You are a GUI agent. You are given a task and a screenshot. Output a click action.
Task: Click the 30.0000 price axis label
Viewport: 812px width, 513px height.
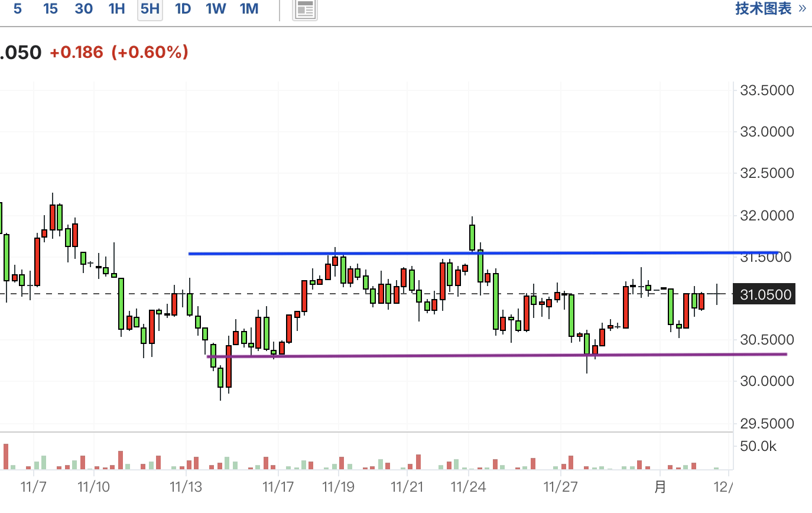point(766,381)
